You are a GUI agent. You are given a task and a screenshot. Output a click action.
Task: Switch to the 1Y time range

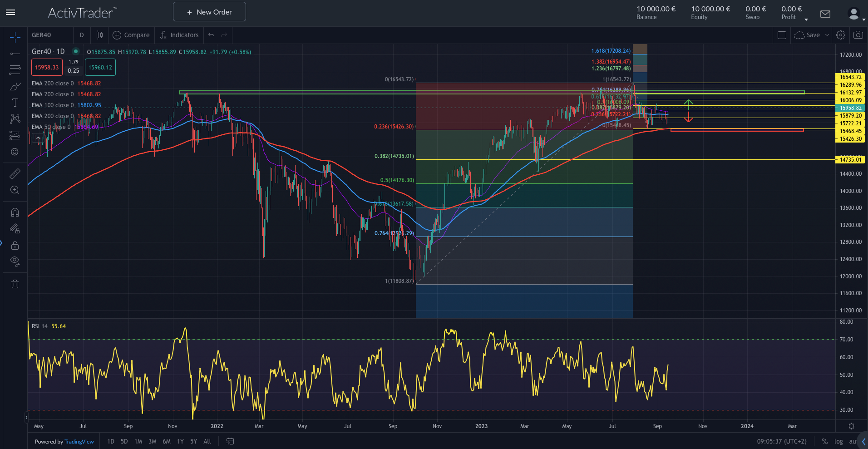[x=180, y=441]
